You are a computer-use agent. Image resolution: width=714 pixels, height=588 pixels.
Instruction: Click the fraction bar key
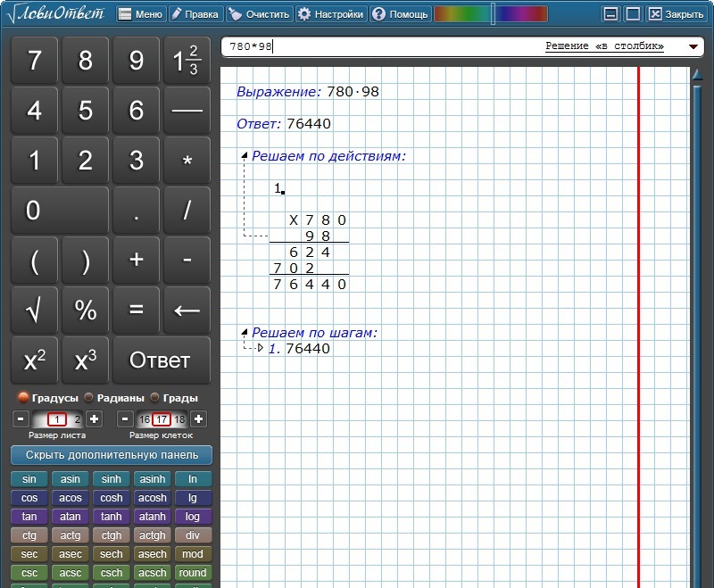tap(187, 111)
